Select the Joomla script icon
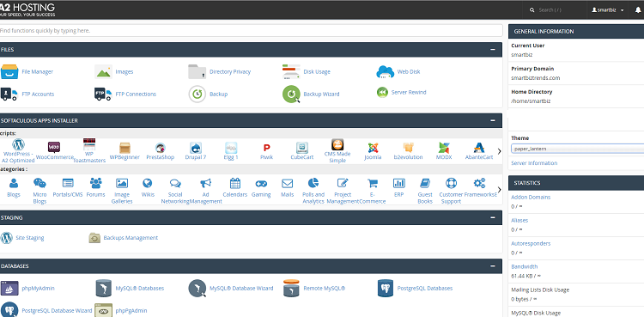 [373, 148]
